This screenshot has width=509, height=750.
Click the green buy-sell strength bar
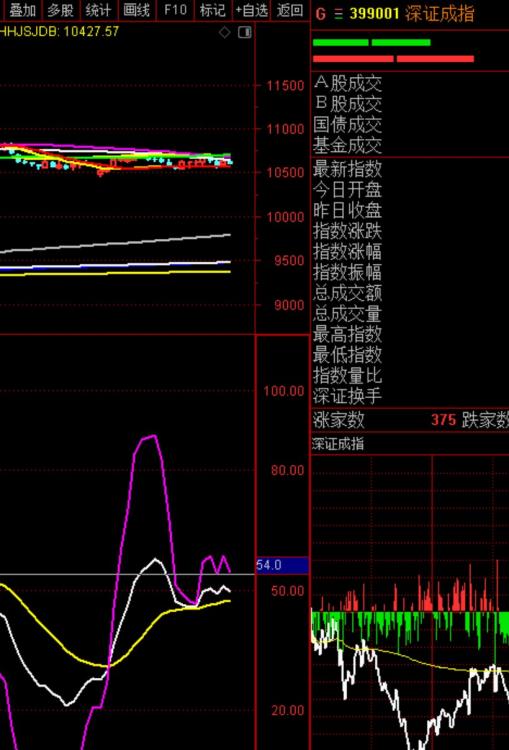coord(372,43)
